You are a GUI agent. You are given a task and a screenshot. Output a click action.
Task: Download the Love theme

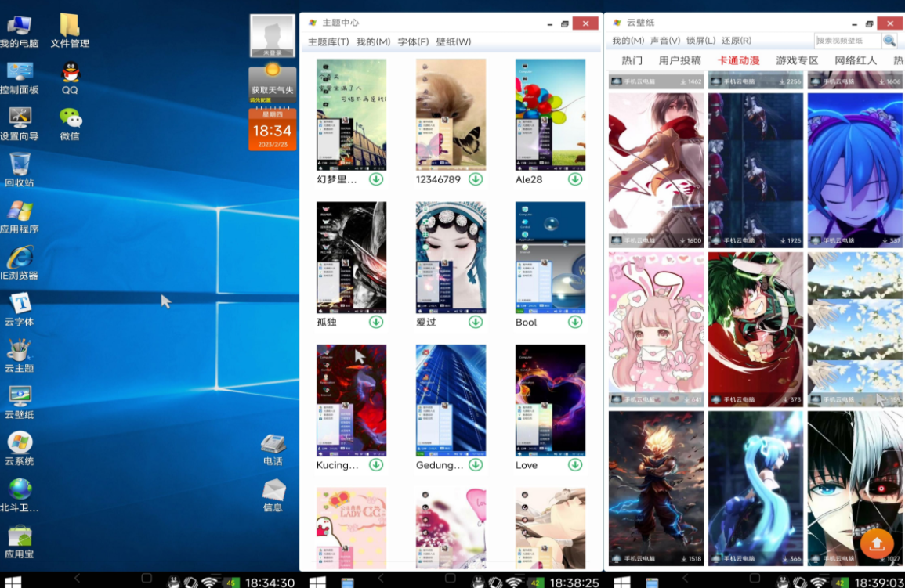(575, 464)
